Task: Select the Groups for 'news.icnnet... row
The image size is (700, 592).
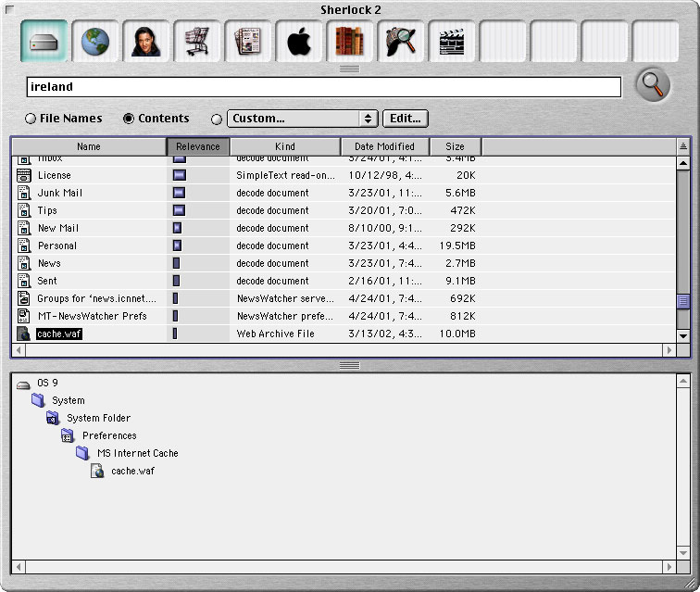Action: tap(344, 298)
